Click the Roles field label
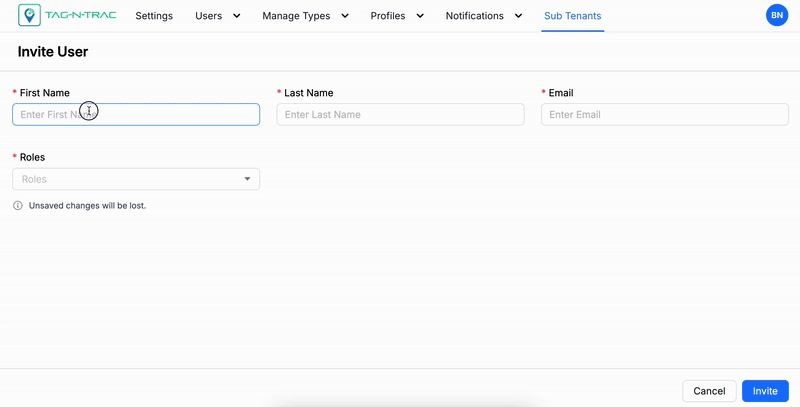800x407 pixels. (32, 157)
